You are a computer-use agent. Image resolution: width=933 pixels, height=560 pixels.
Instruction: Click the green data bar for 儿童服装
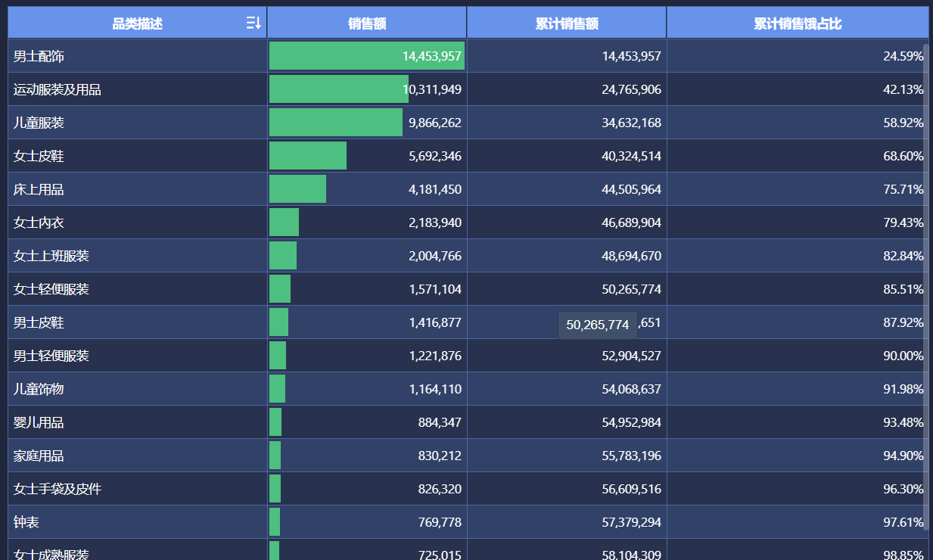335,123
